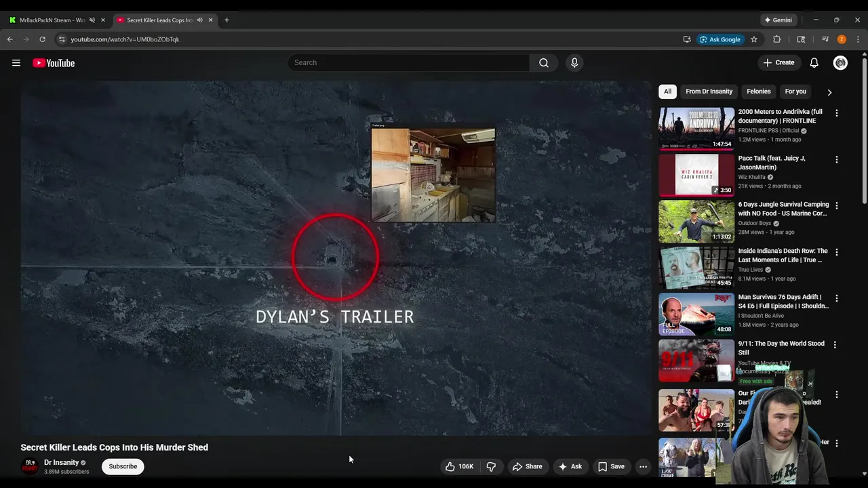
Task: Open 6 Days Jungle Survival thumbnail
Action: (x=696, y=221)
